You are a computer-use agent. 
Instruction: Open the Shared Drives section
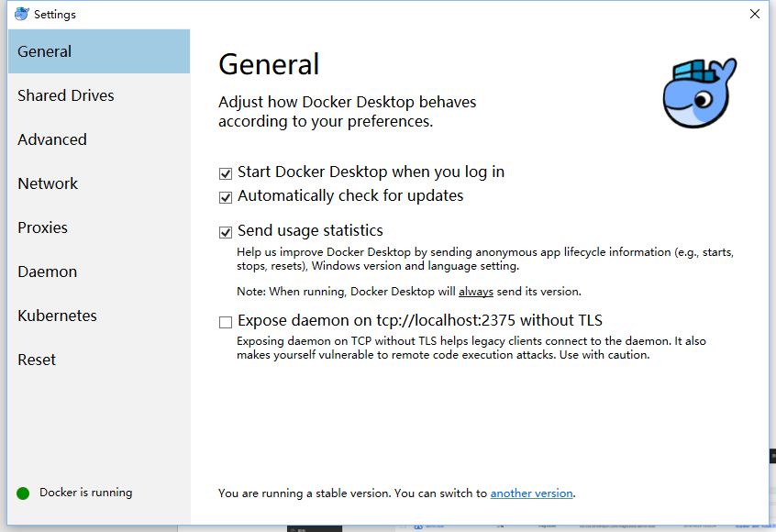coord(99,95)
